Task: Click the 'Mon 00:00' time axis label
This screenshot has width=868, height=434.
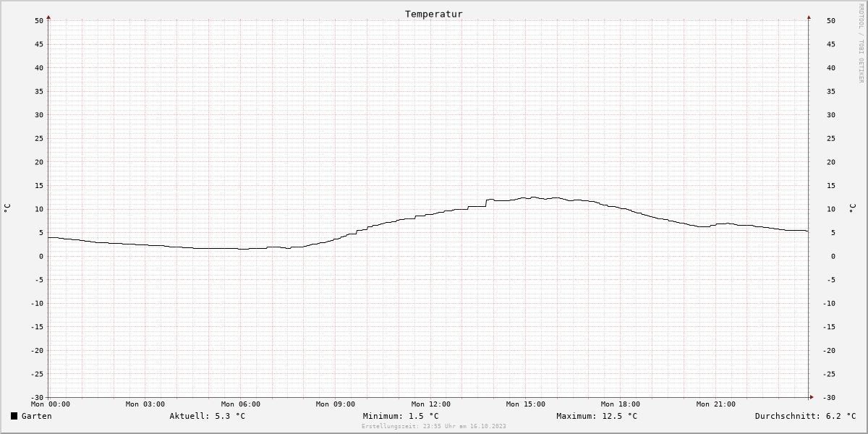Action: click(51, 404)
